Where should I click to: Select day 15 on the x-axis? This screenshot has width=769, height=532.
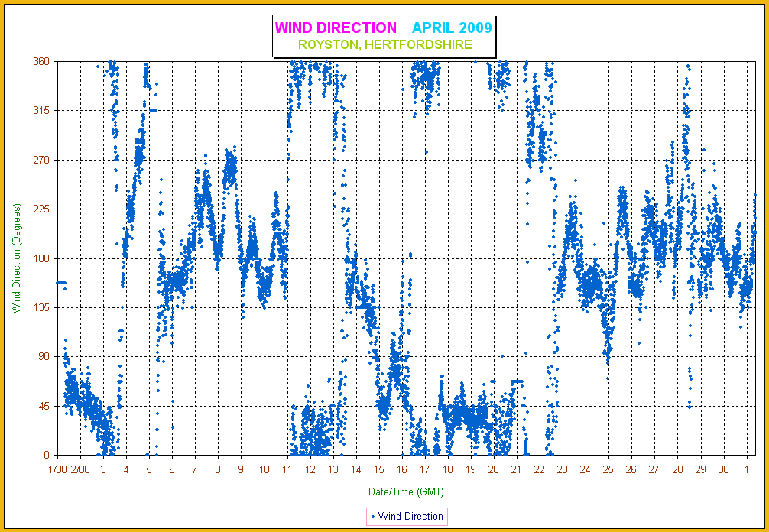[378, 469]
